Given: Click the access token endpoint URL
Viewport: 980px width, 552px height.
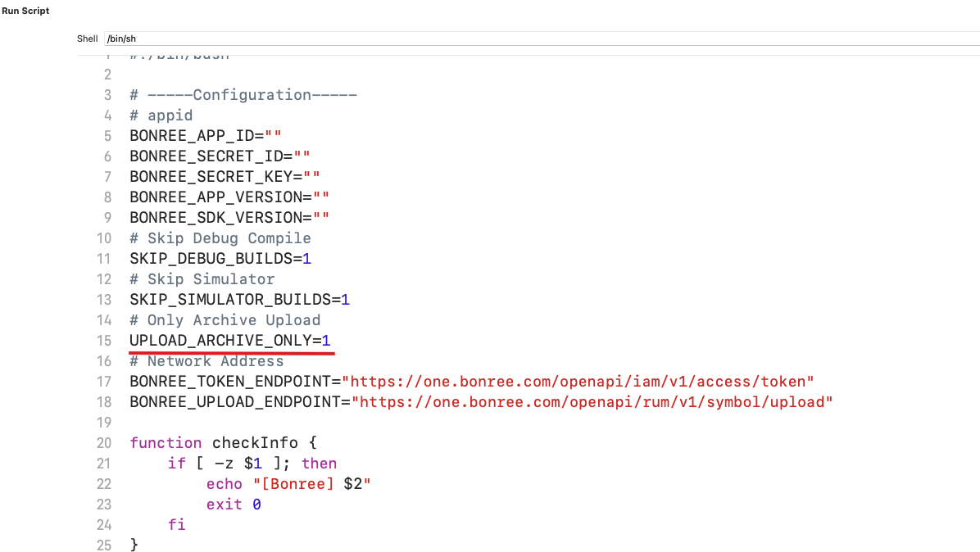Looking at the screenshot, I should [x=578, y=382].
